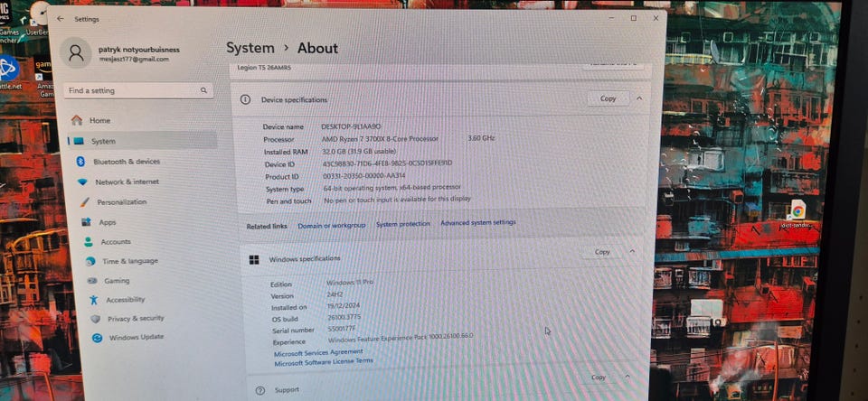Maximize the Settings window
This screenshot has width=868, height=401.
634,18
